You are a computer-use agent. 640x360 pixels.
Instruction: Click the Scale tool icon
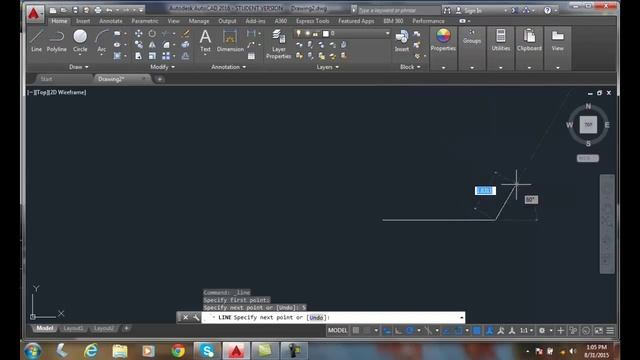coord(152,56)
